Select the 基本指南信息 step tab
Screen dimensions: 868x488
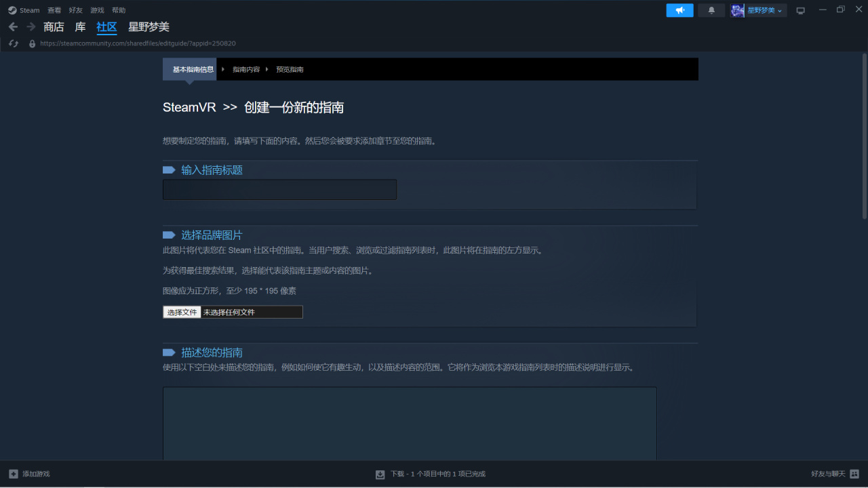[190, 69]
